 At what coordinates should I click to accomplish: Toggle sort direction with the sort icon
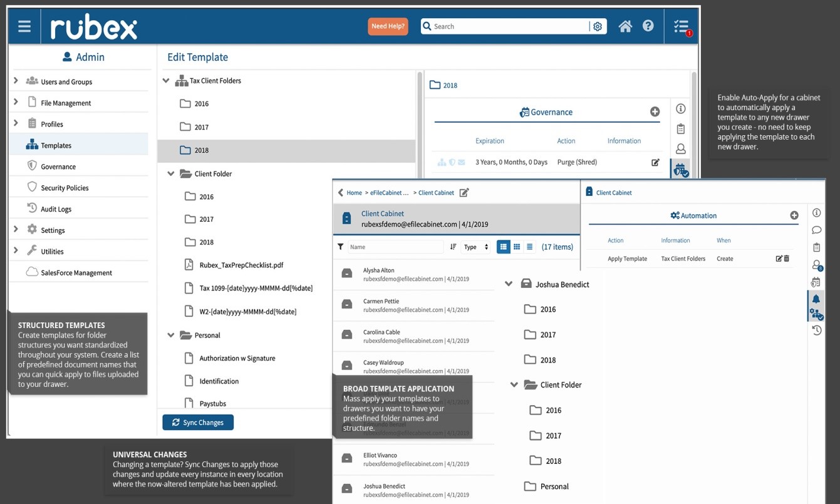coord(453,247)
